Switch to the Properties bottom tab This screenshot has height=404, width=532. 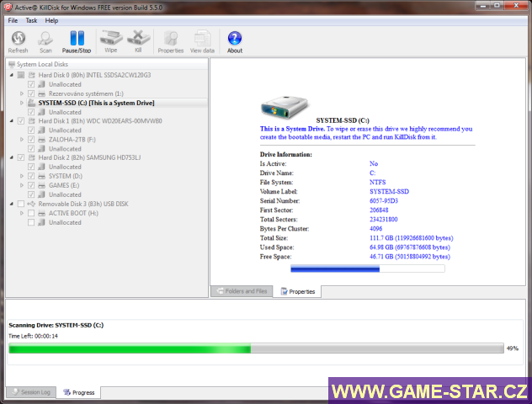(x=298, y=291)
